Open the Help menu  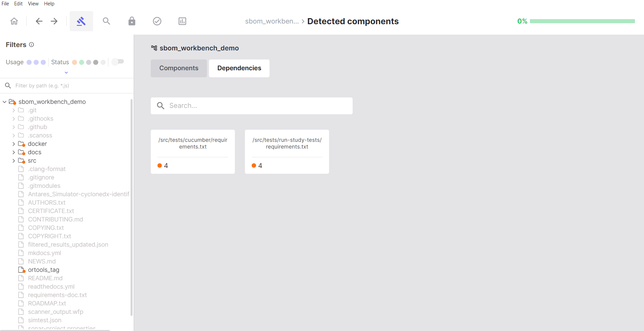click(x=49, y=4)
